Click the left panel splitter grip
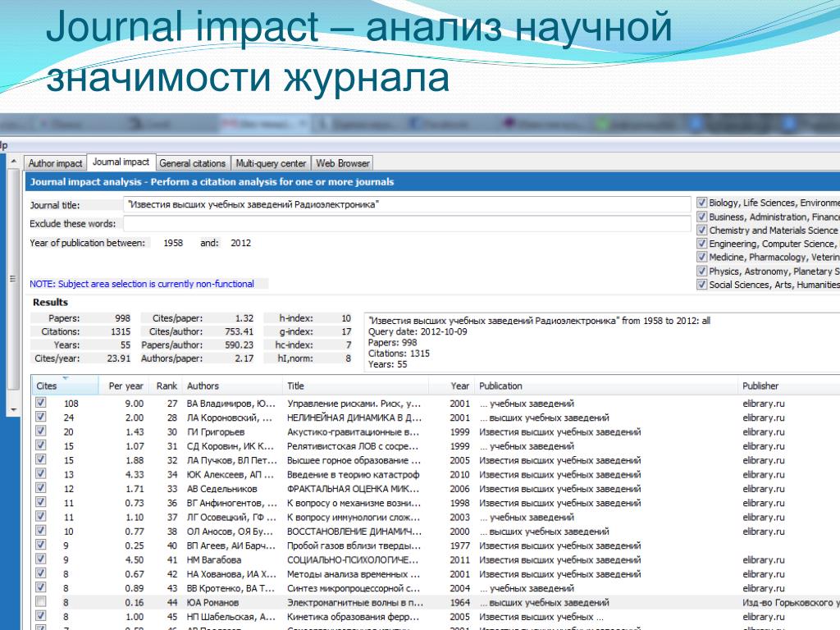This screenshot has height=630, width=840. (13, 279)
